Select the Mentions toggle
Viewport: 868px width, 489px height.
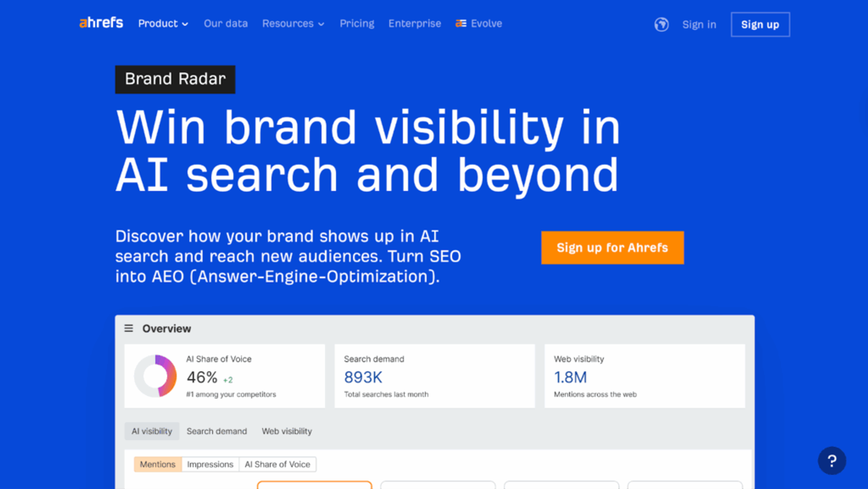tap(158, 464)
